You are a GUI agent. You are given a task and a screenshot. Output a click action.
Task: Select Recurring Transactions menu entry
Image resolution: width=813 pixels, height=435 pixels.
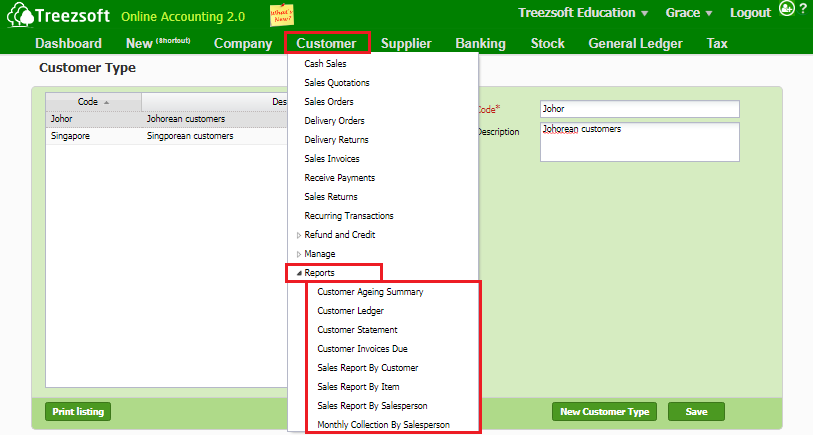(348, 216)
